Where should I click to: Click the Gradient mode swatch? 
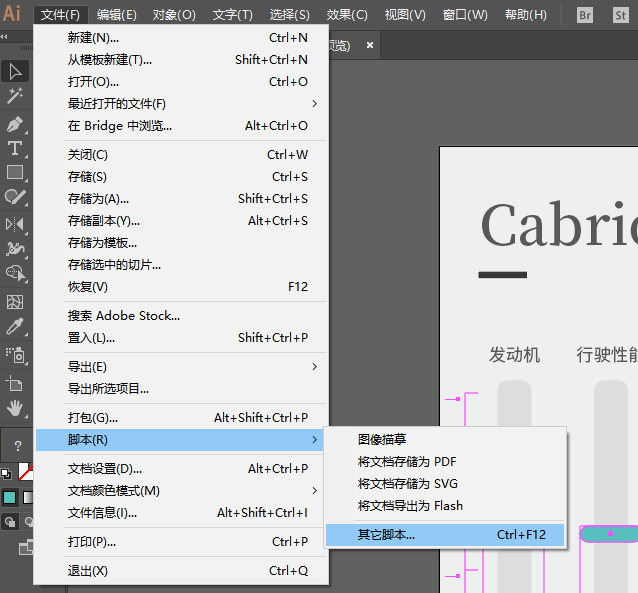28,497
